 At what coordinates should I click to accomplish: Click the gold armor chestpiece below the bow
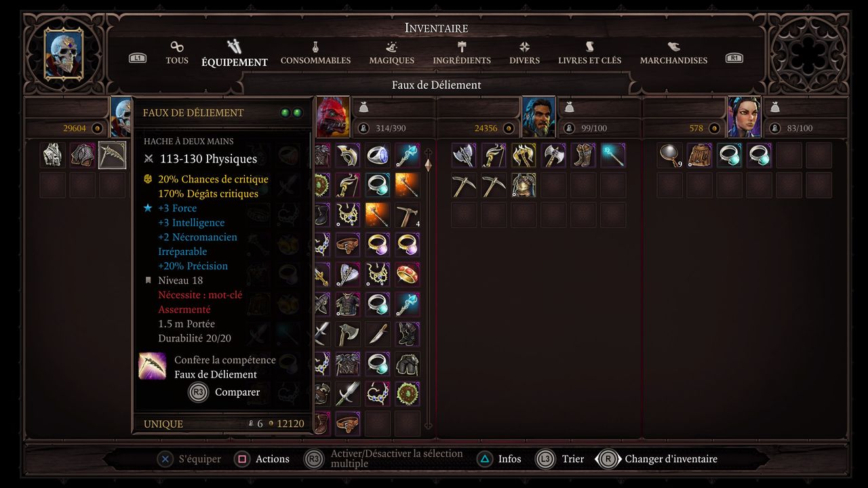tap(524, 185)
